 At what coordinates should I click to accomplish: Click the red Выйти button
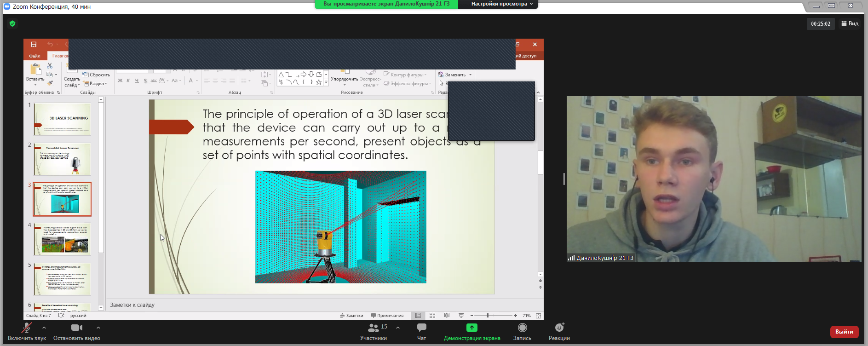844,332
